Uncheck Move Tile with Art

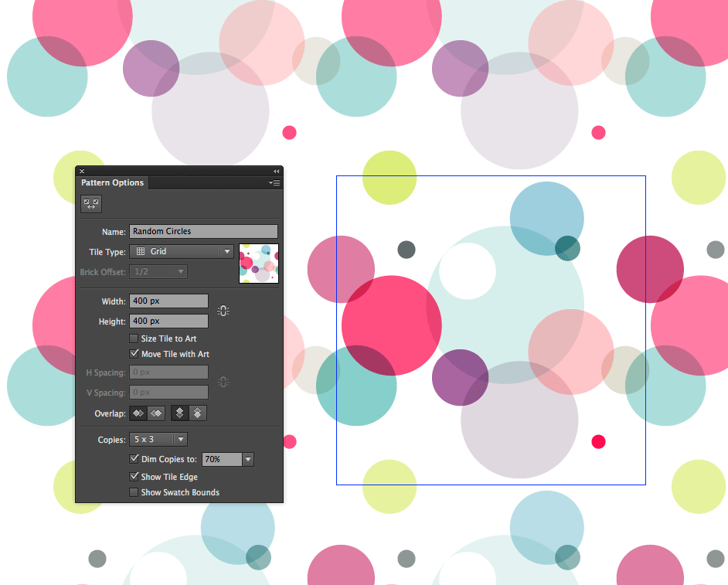click(134, 354)
